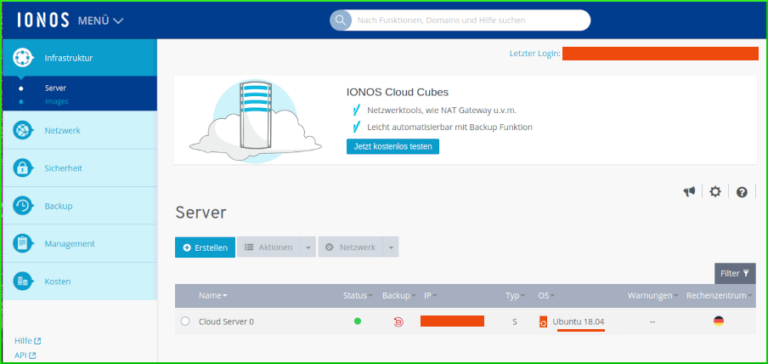The image size is (768, 364).
Task: Click the megaphone announcements icon
Action: [690, 192]
